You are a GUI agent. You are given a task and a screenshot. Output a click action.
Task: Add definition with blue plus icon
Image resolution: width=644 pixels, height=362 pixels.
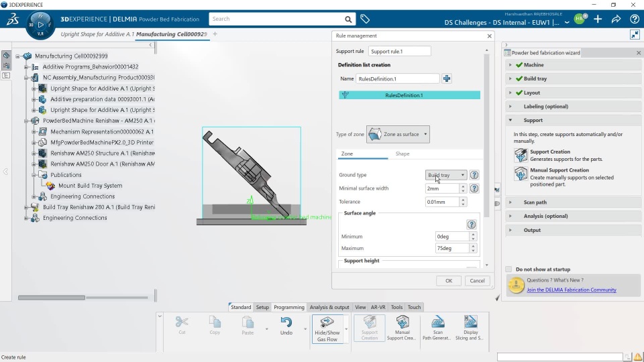tap(447, 78)
